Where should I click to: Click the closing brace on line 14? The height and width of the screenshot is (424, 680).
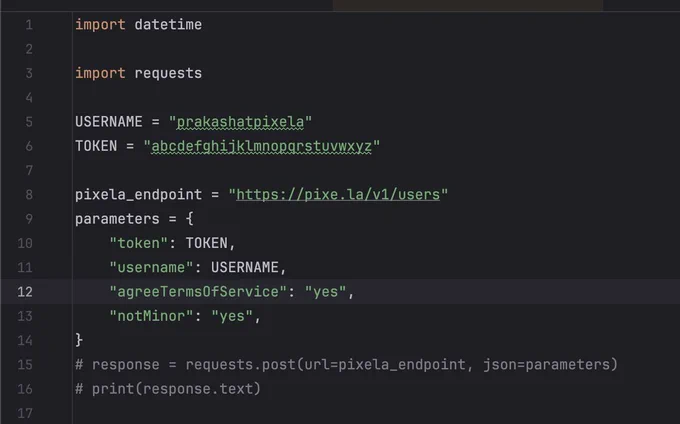click(x=79, y=340)
